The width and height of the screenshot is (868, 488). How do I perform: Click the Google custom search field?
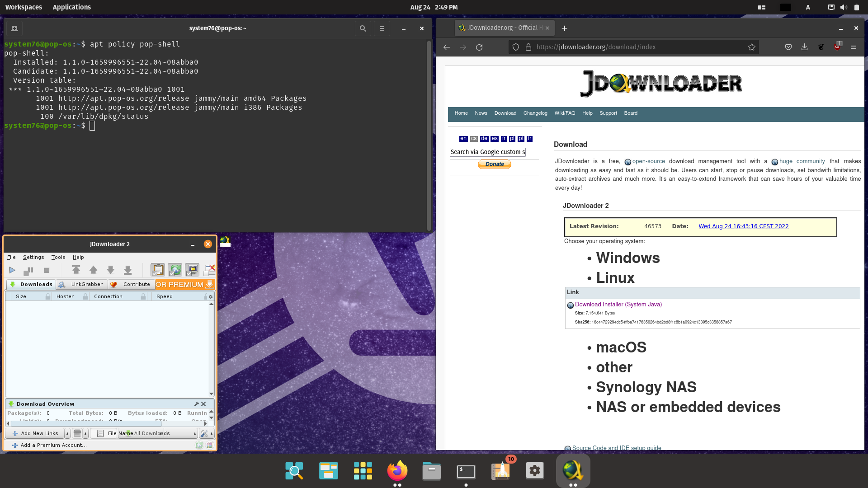point(487,152)
